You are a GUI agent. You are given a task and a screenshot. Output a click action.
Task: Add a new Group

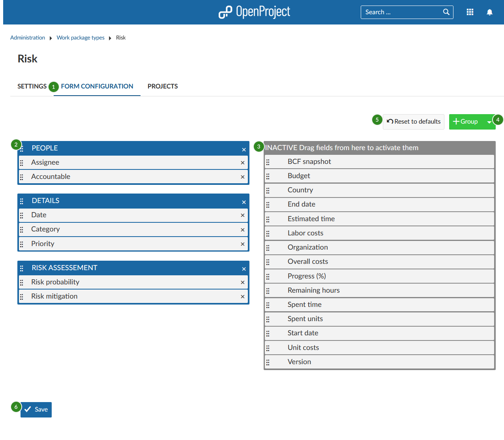(466, 122)
